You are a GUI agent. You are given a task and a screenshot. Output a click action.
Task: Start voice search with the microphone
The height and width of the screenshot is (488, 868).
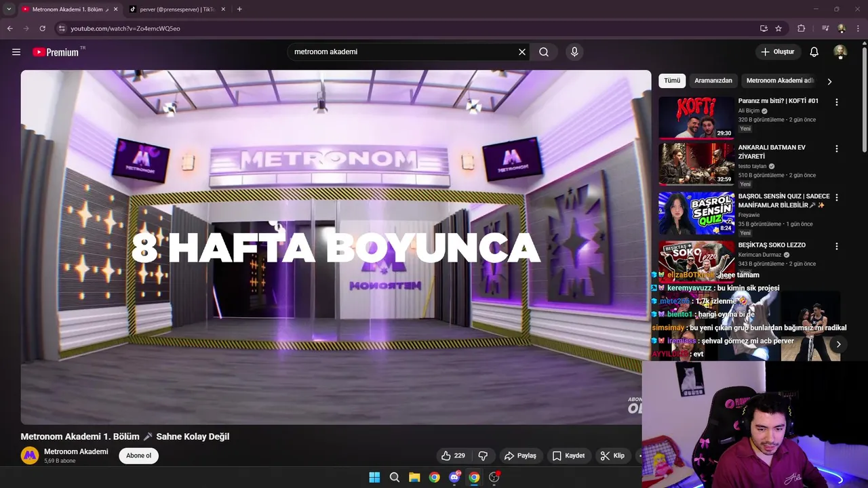pyautogui.click(x=574, y=52)
